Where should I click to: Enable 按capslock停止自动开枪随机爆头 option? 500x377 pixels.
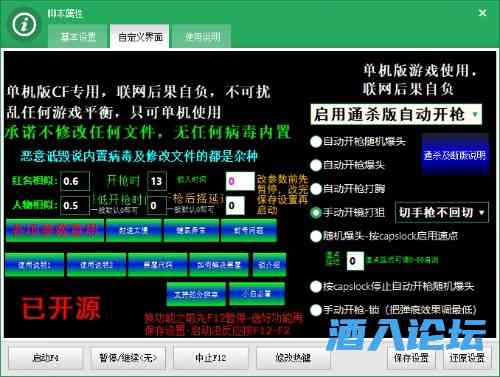(316, 286)
